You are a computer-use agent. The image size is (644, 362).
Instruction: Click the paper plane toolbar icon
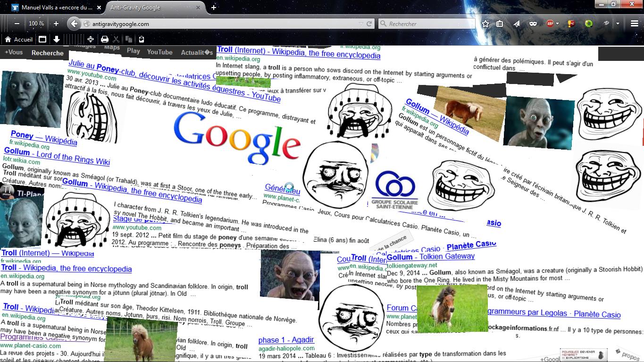coord(517,24)
